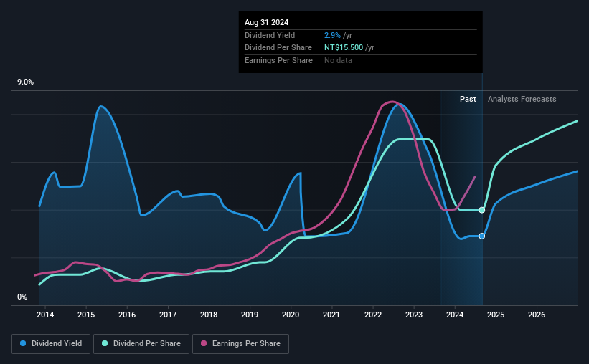
Task: Click the 2019 x-axis year label
Action: 250,315
